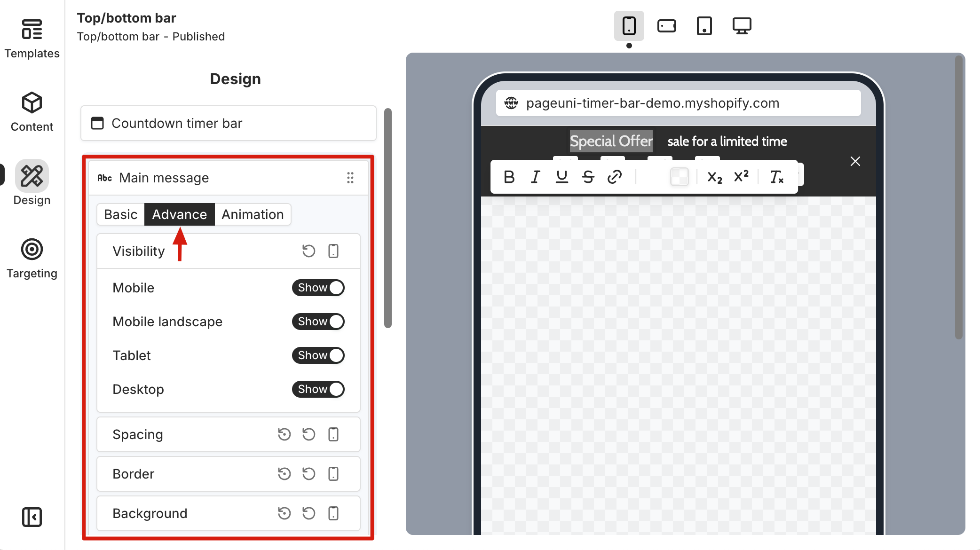Screen dimensions: 980x550
Task: Click the Spacing device icon
Action: tap(333, 434)
